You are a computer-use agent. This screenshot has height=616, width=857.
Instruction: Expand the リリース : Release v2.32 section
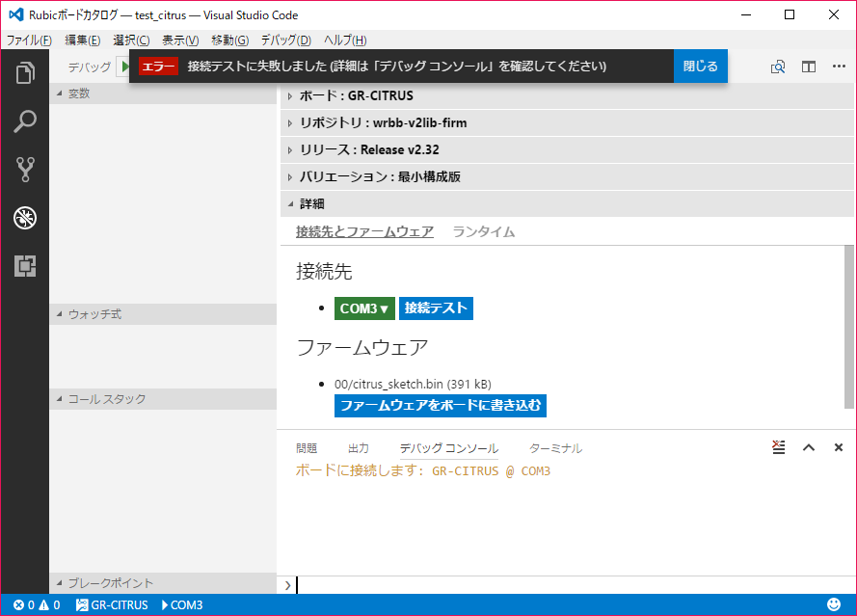coord(568,149)
